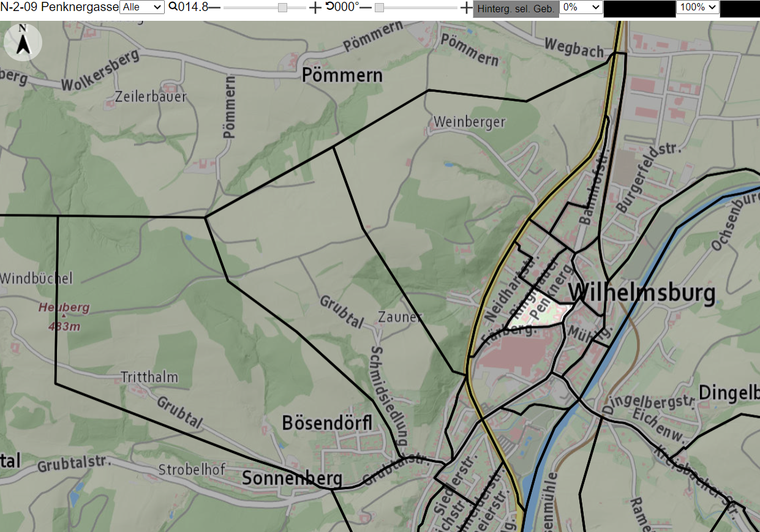760x532 pixels.
Task: Click the zoom level slider handle
Action: point(282,7)
